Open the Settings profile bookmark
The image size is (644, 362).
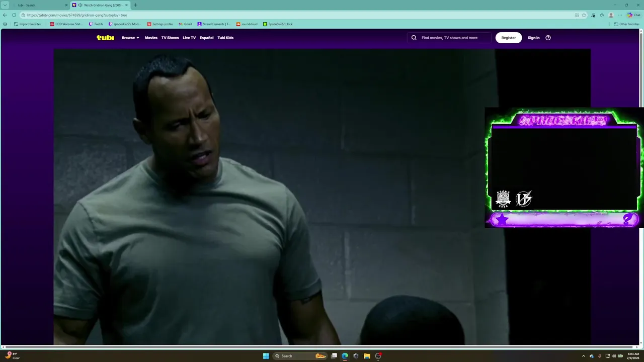pyautogui.click(x=160, y=24)
